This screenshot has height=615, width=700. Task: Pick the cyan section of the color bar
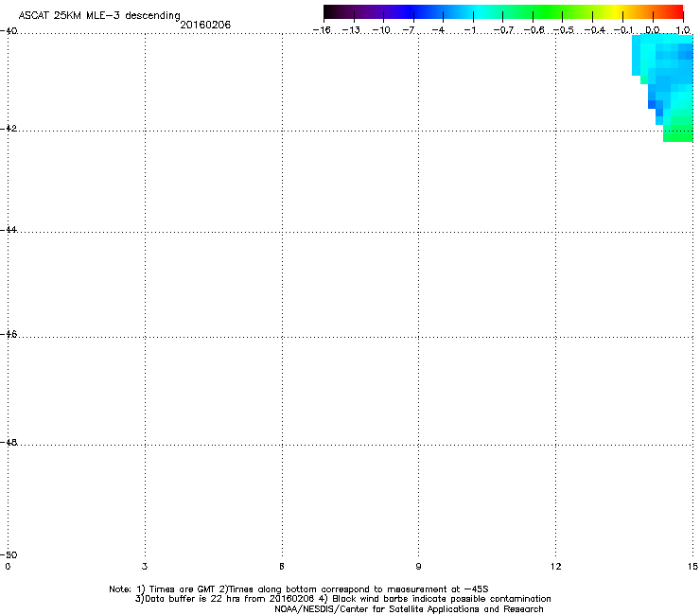(x=478, y=11)
